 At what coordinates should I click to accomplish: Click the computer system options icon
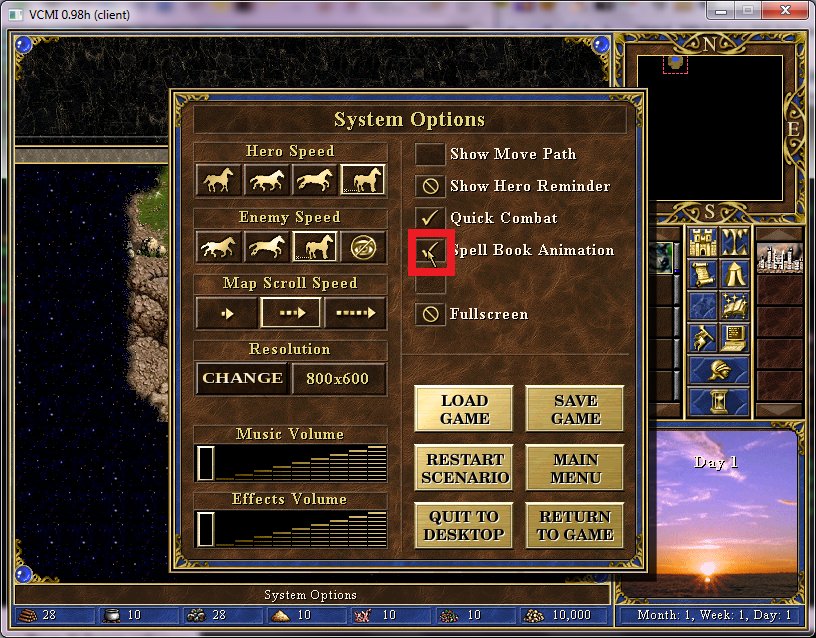[x=734, y=339]
